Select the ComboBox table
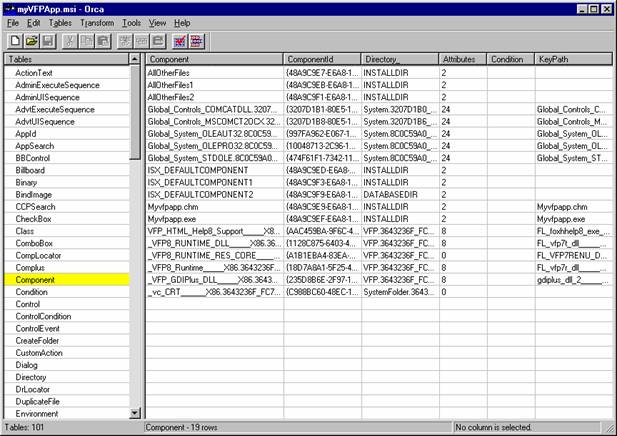617x436 pixels. point(34,244)
